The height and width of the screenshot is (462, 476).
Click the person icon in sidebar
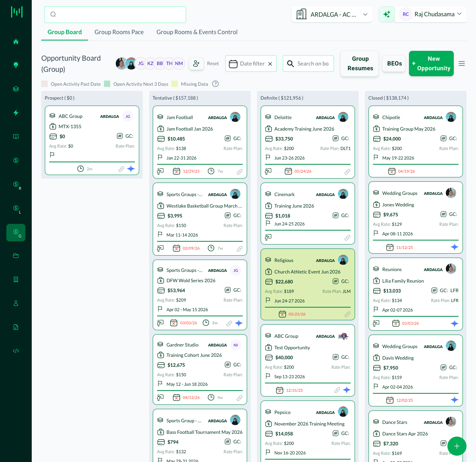point(16,303)
